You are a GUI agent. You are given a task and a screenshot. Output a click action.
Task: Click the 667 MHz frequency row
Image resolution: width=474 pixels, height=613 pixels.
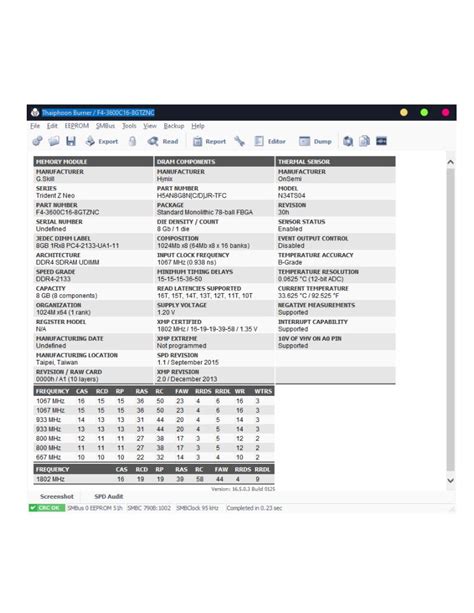[x=154, y=457]
